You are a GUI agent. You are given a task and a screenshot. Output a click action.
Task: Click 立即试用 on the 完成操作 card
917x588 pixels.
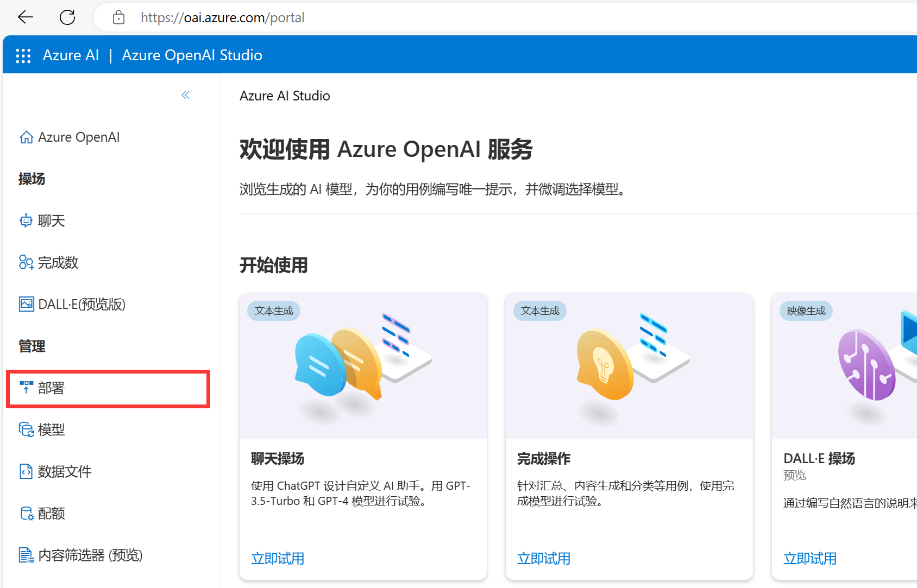click(x=544, y=558)
